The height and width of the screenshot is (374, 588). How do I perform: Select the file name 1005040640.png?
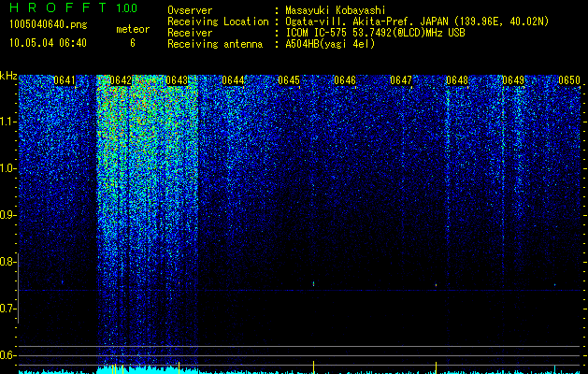(49, 24)
